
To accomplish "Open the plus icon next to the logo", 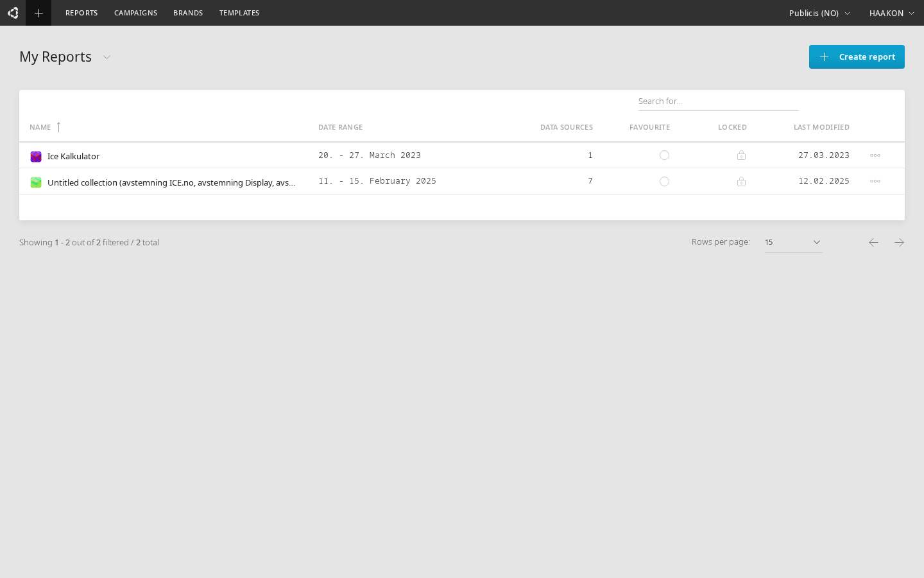I will pos(38,13).
